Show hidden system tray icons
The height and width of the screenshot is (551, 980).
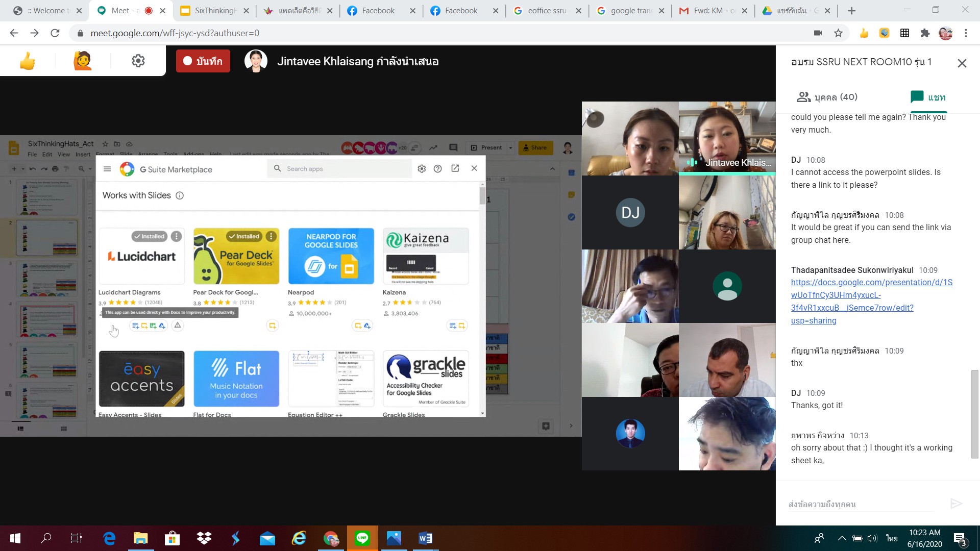tap(842, 538)
